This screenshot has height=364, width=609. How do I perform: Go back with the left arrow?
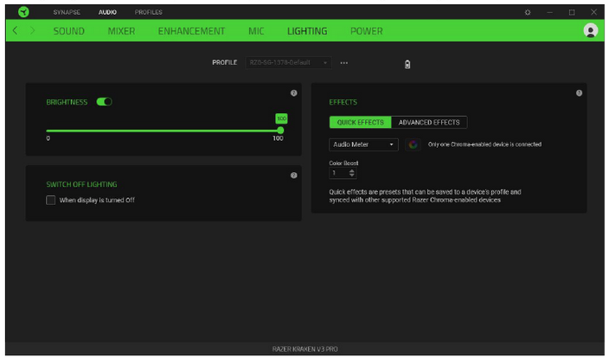tap(15, 30)
